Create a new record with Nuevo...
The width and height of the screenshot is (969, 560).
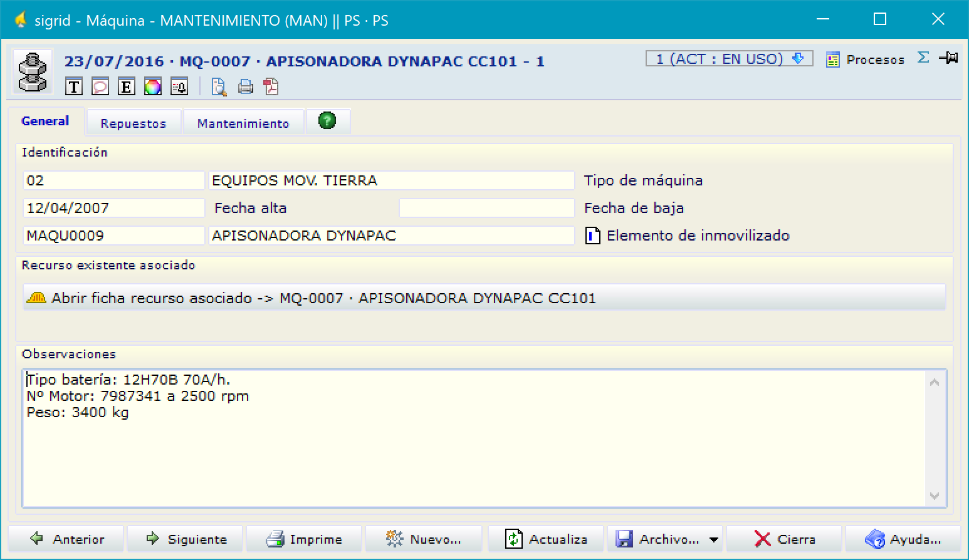coord(424,539)
